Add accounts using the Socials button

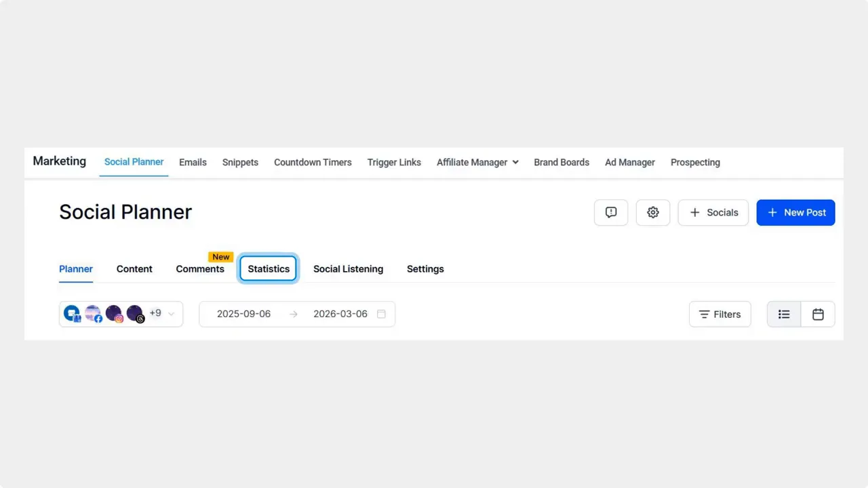713,212
